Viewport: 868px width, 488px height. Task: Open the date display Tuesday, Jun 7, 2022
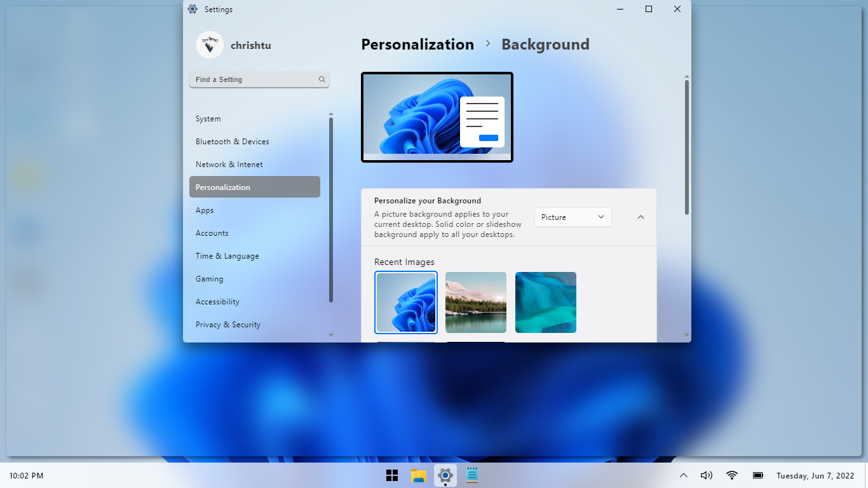click(x=815, y=475)
